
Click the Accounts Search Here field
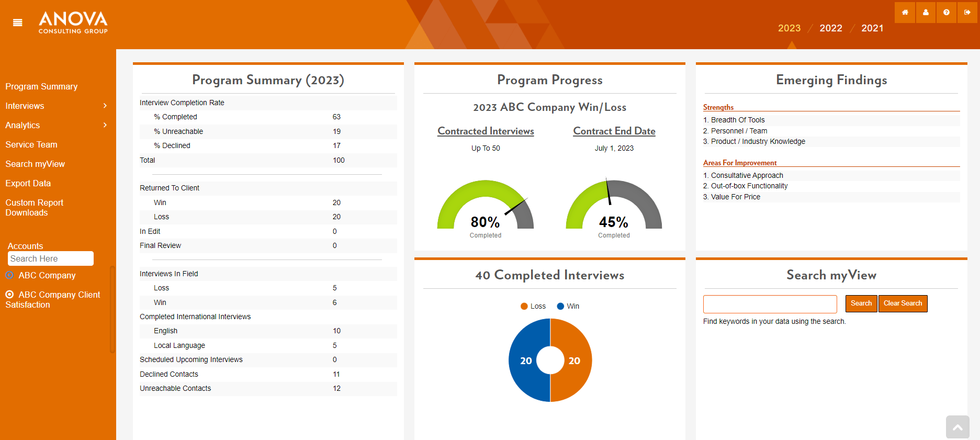[51, 258]
